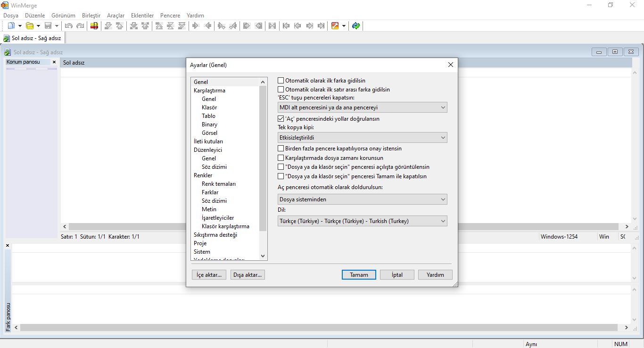
Task: Open the Dosya menu
Action: click(x=11, y=16)
